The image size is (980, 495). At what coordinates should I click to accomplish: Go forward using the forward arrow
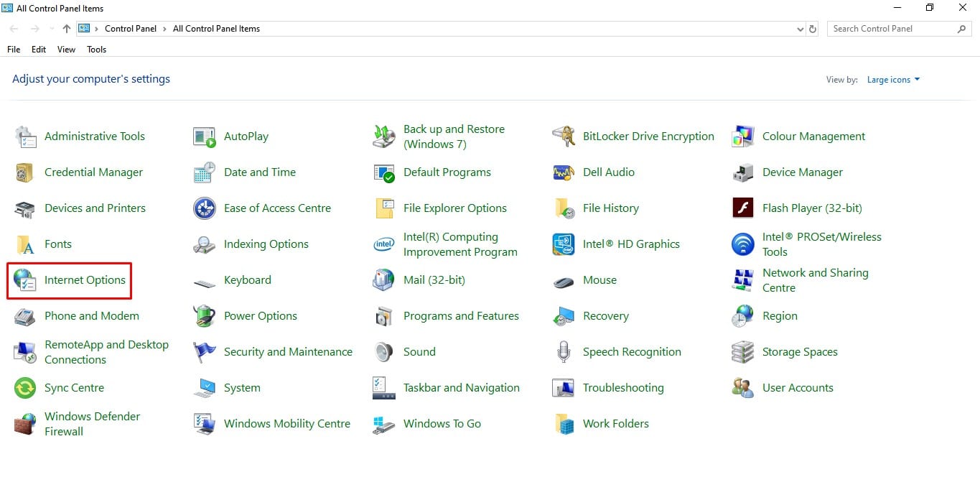coord(34,29)
